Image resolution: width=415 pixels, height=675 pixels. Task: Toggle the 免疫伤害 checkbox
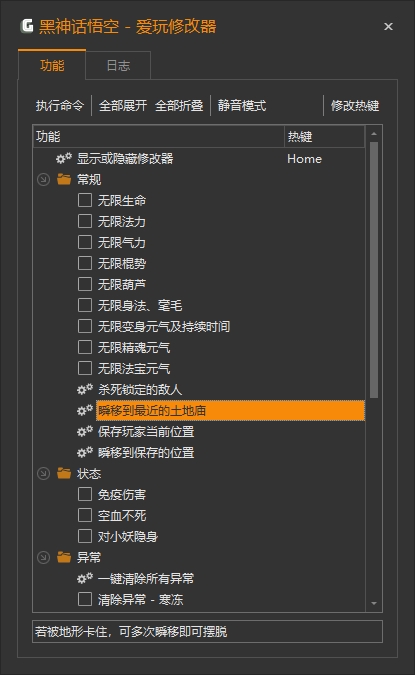coord(85,494)
